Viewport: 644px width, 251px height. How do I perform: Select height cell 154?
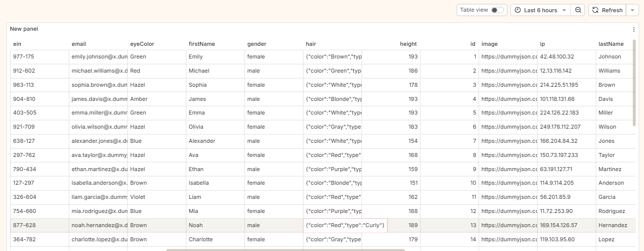click(x=391, y=141)
